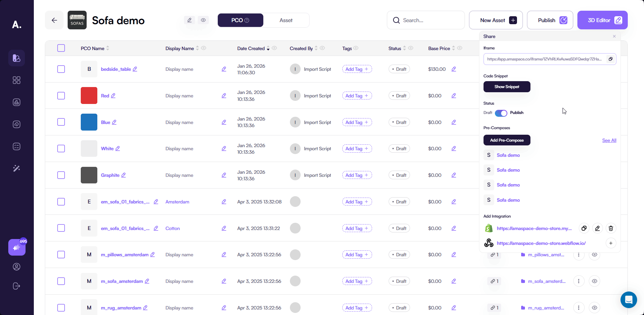Delete the Shopify integration with trash icon
Viewport: 644px width, 315px height.
point(611,228)
